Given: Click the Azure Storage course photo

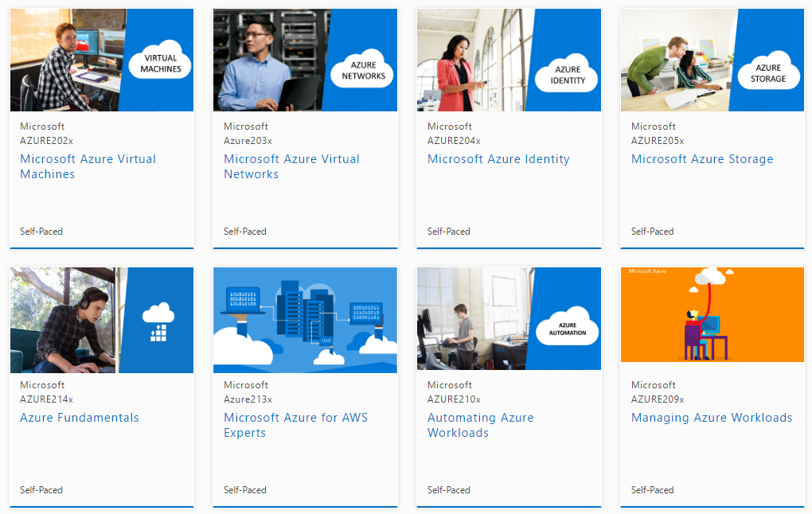Looking at the screenshot, I should (x=677, y=60).
